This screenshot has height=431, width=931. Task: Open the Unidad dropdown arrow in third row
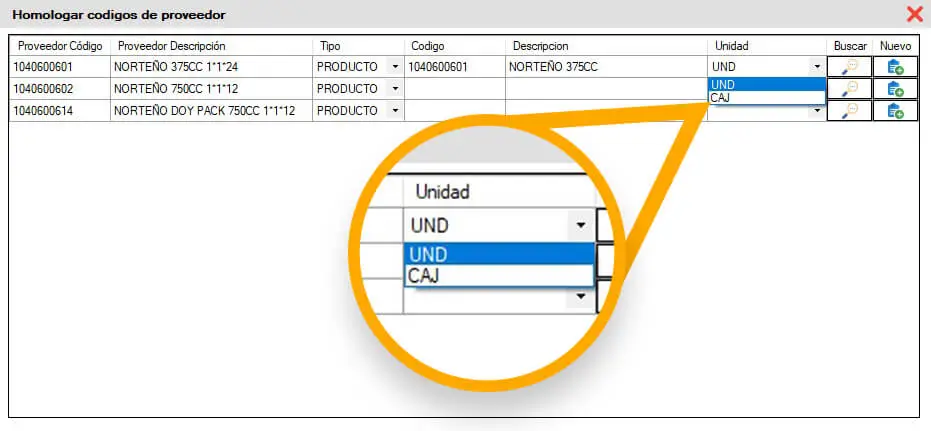coord(818,111)
